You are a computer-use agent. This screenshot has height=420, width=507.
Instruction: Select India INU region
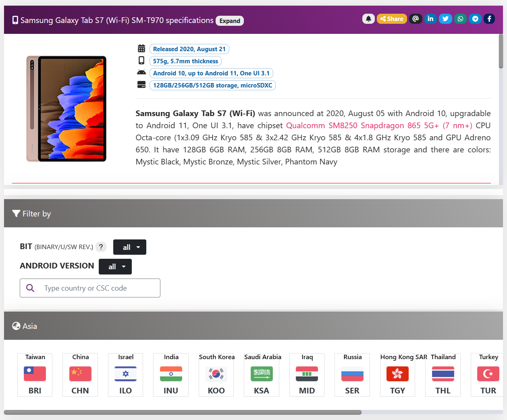171,374
